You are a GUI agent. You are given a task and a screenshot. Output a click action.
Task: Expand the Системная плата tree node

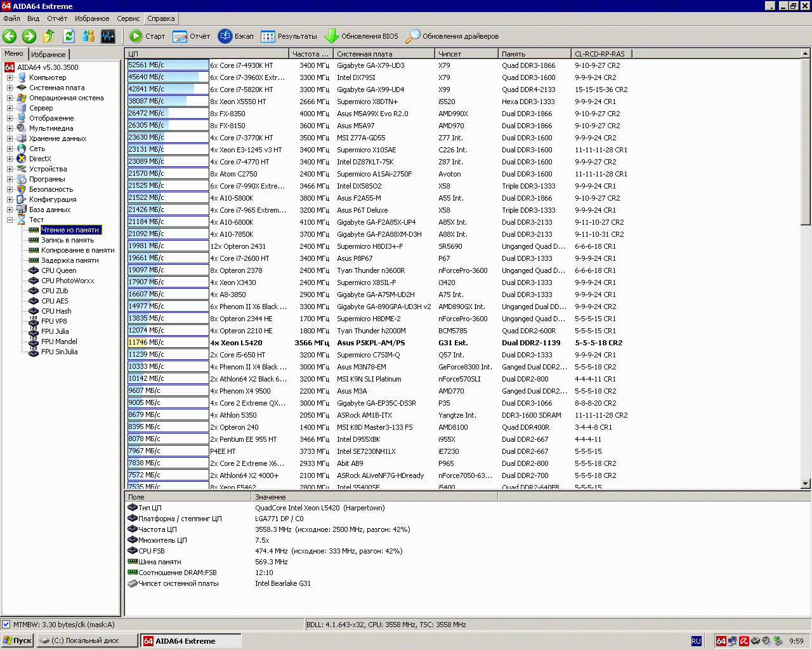pyautogui.click(x=10, y=88)
